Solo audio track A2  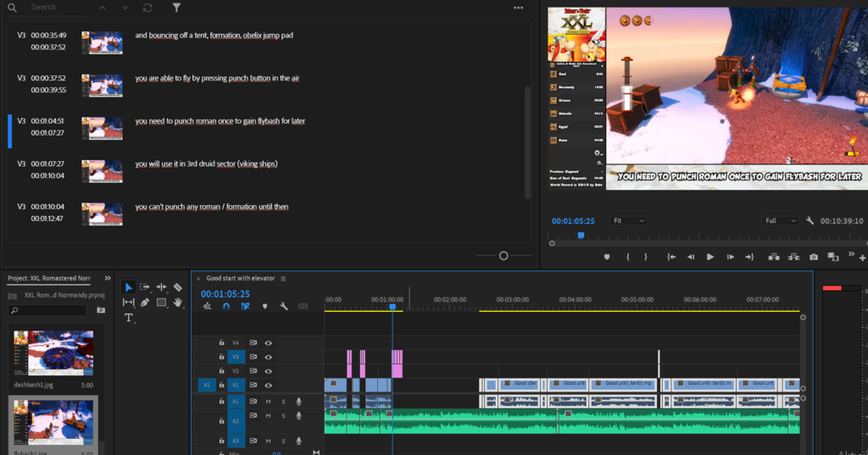[283, 416]
